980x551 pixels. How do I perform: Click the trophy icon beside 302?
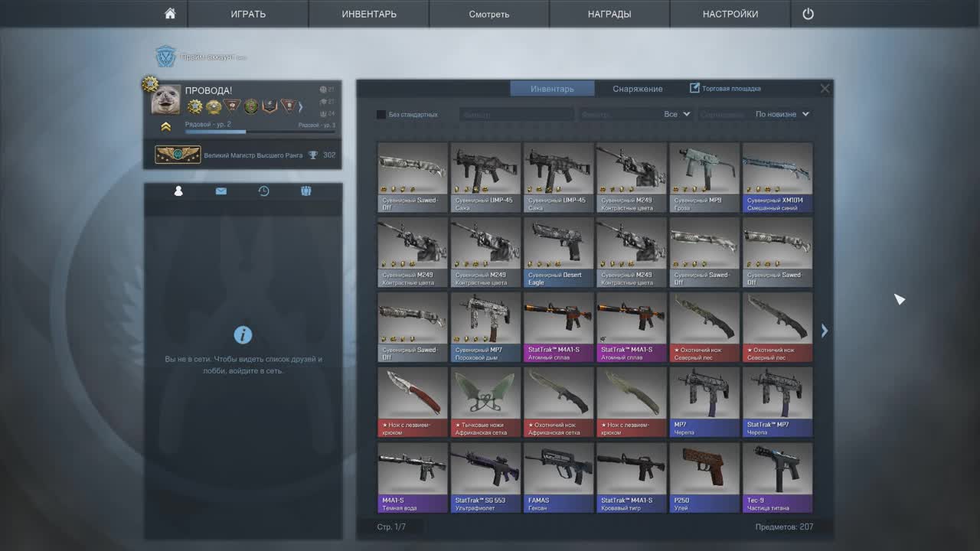313,155
